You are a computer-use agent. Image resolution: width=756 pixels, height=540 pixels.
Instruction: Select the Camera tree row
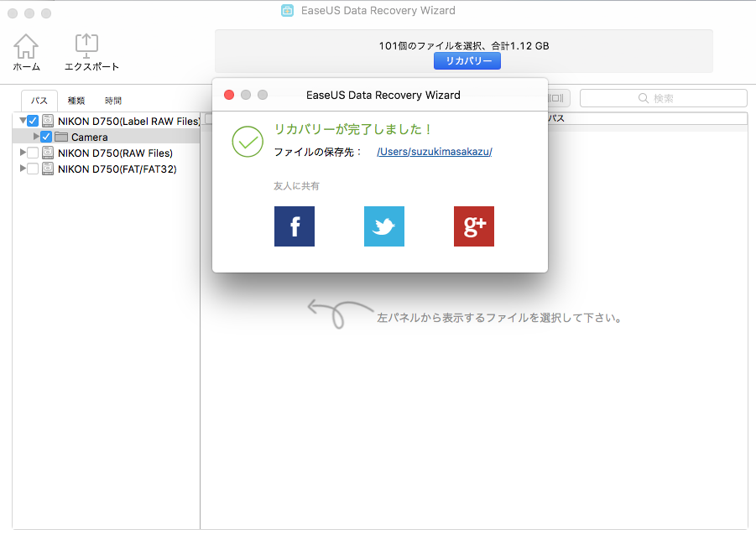(106, 137)
